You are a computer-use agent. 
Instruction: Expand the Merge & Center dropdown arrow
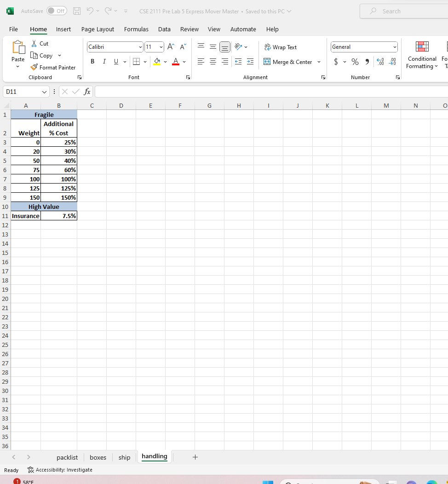point(319,62)
